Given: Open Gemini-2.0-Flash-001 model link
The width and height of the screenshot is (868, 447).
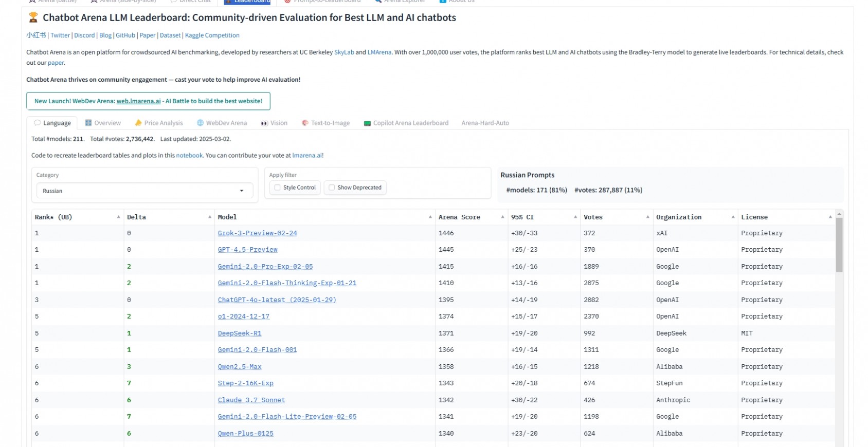Looking at the screenshot, I should click(x=258, y=350).
